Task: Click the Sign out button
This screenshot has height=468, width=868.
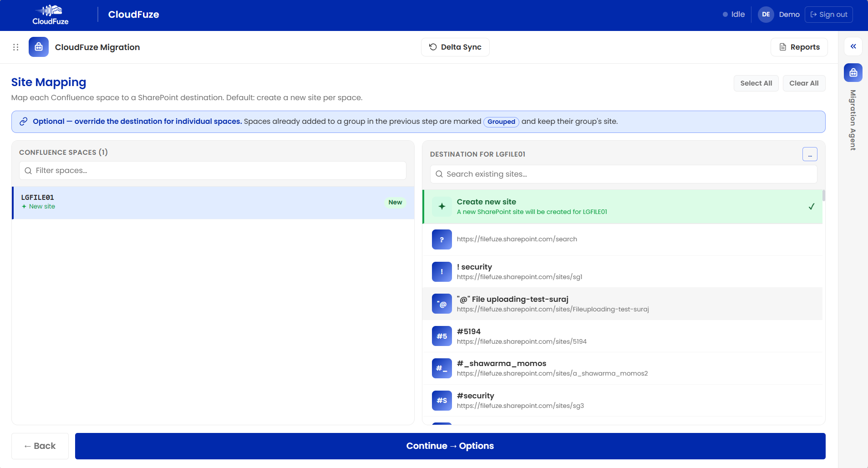Action: [828, 15]
